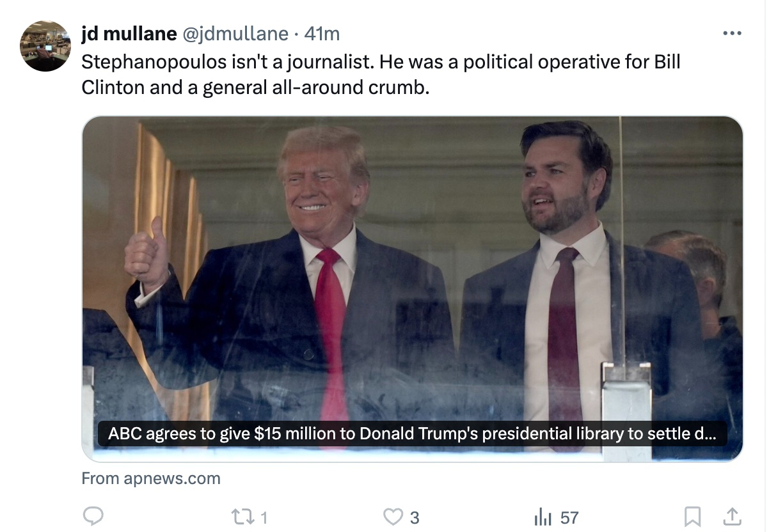Click the 41m timestamp
Image resolution: width=769 pixels, height=532 pixels.
[322, 33]
